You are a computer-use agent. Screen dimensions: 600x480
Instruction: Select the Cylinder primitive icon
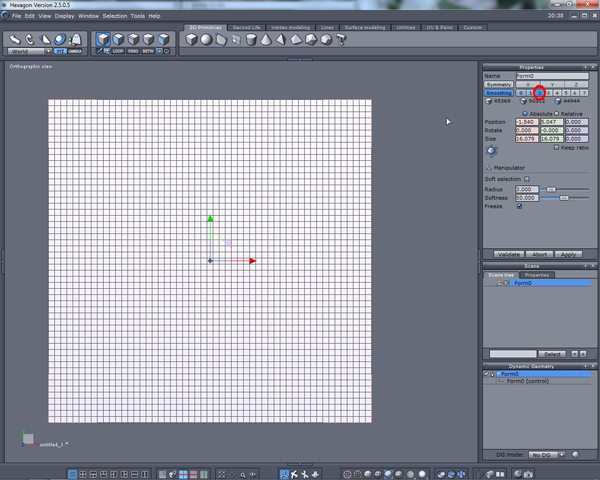[x=251, y=39]
